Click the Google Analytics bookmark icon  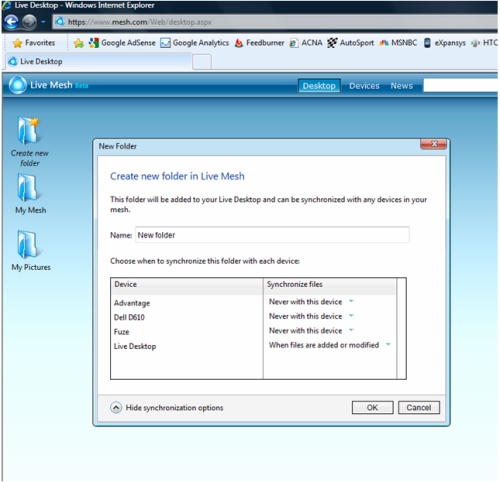click(x=165, y=43)
